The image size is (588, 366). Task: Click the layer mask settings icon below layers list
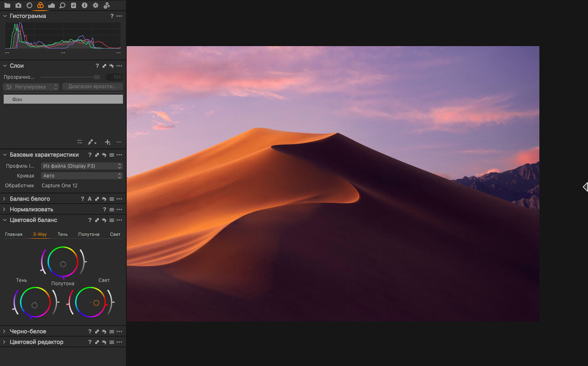tap(80, 142)
